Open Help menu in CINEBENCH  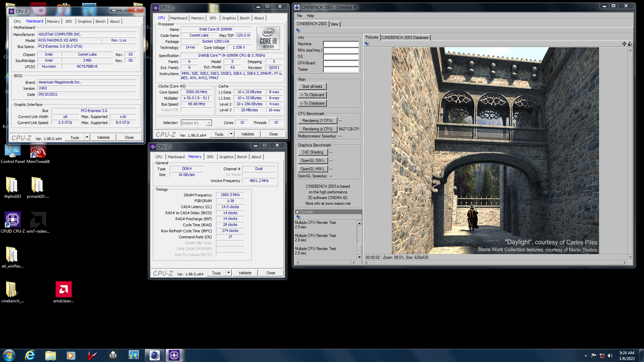310,16
